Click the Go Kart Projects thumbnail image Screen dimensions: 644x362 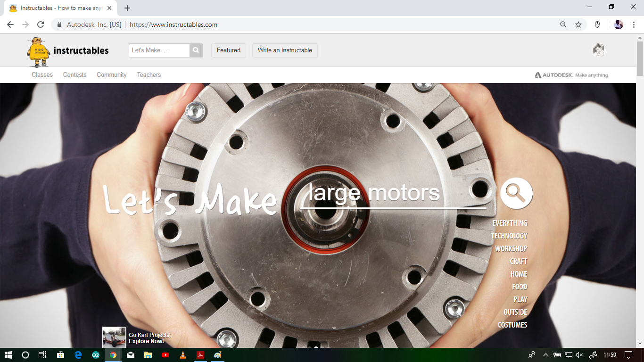(x=114, y=337)
